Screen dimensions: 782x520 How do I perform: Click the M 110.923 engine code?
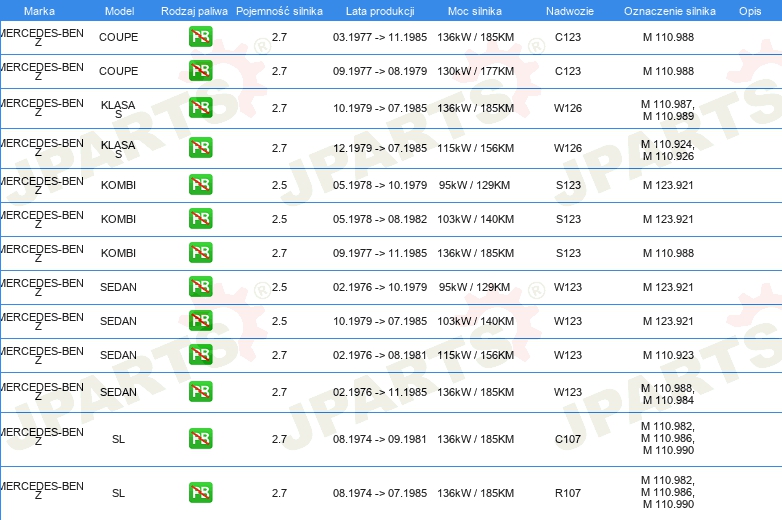[668, 355]
